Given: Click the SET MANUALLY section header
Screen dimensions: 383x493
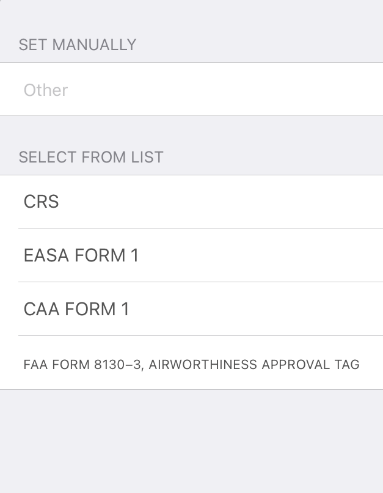Looking at the screenshot, I should point(77,45).
